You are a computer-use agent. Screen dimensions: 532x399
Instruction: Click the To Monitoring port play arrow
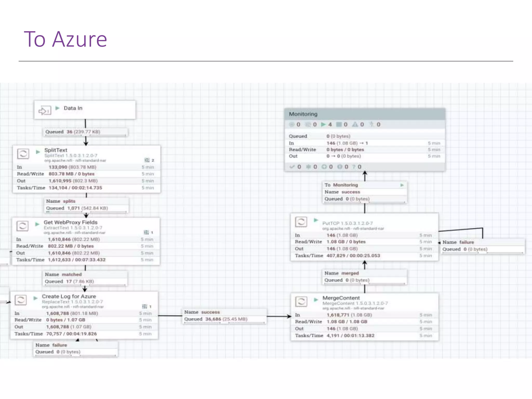(x=402, y=185)
